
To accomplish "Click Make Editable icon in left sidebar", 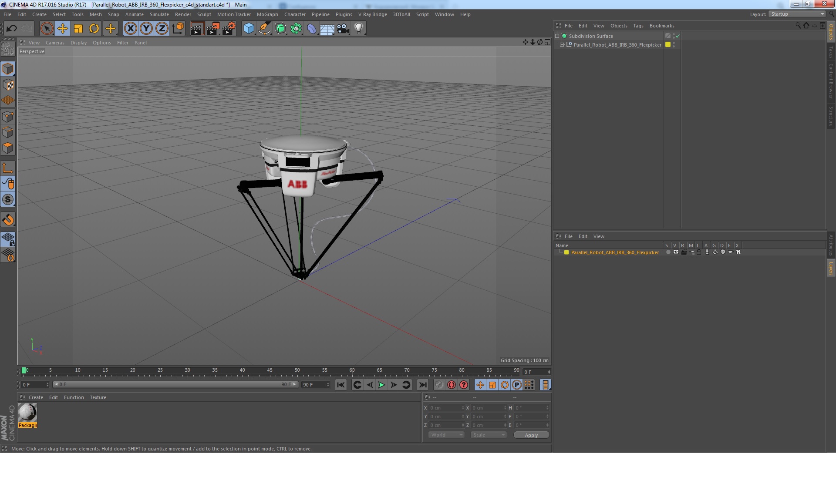I will (x=8, y=49).
